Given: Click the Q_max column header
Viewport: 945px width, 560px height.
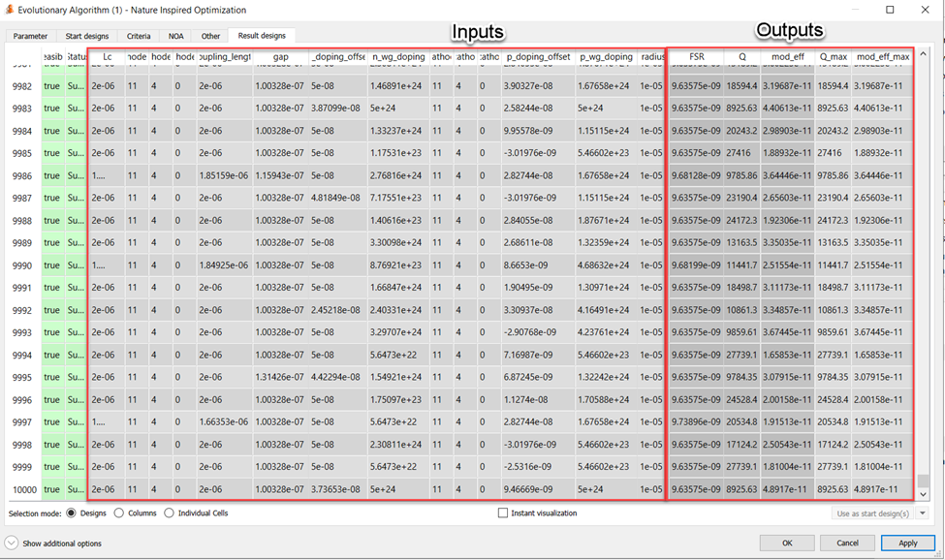Looking at the screenshot, I should pyautogui.click(x=833, y=56).
